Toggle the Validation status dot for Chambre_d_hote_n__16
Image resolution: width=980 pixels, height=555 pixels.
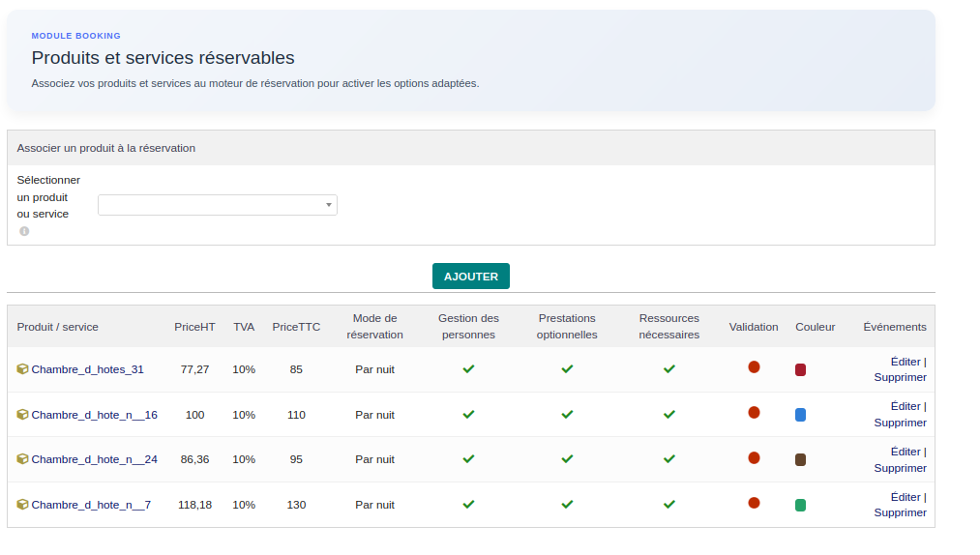point(754,413)
